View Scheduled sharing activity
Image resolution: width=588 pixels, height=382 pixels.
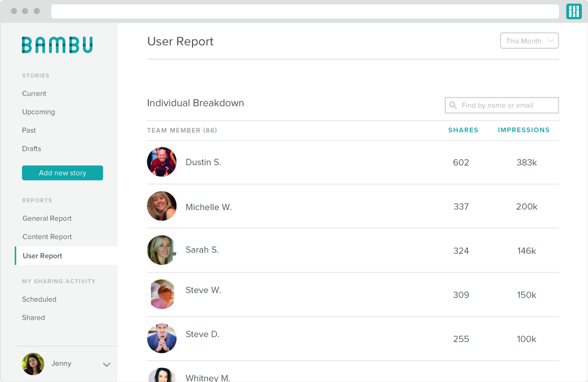(39, 299)
